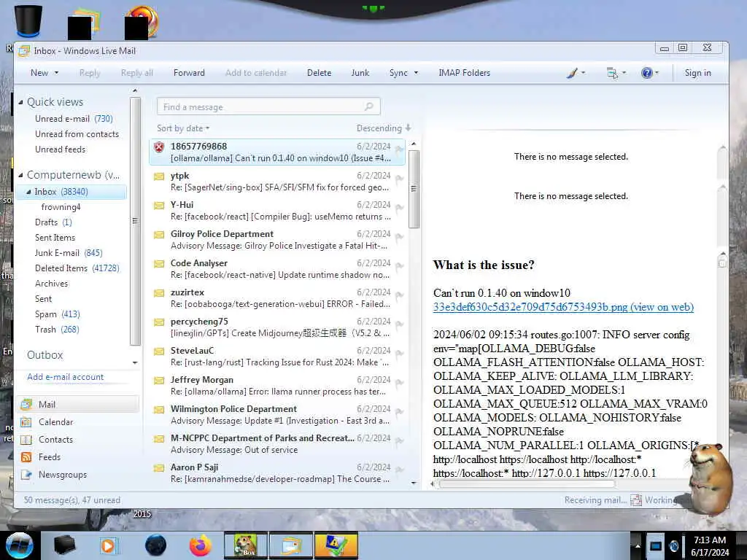Open the Junk E-mail folder
747x560 pixels.
coord(69,253)
